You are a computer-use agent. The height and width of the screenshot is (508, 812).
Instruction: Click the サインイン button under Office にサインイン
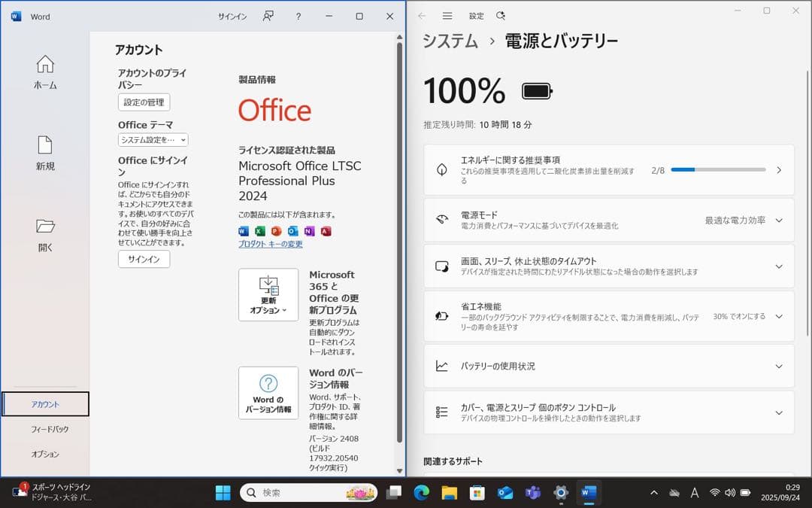(144, 259)
